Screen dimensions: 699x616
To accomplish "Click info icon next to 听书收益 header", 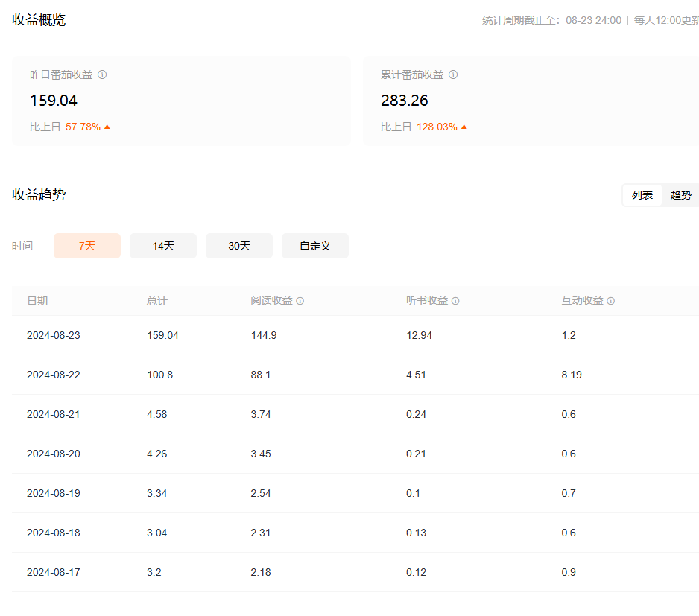I will (455, 302).
